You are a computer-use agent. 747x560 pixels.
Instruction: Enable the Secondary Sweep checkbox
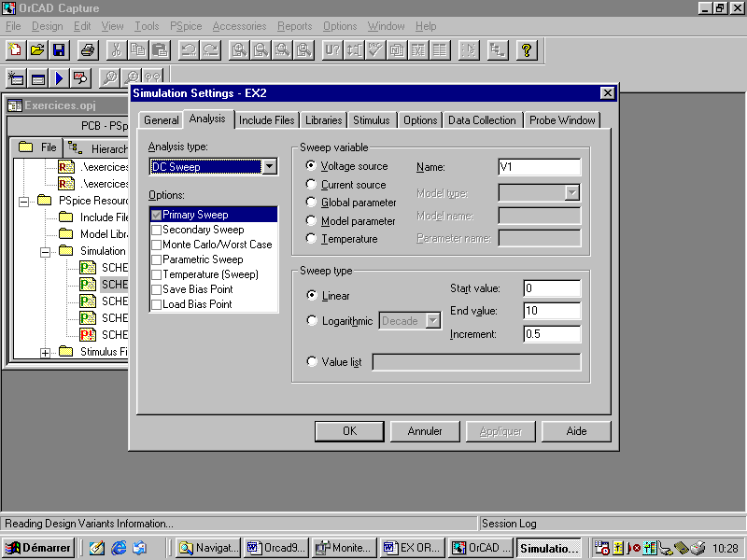tap(156, 230)
